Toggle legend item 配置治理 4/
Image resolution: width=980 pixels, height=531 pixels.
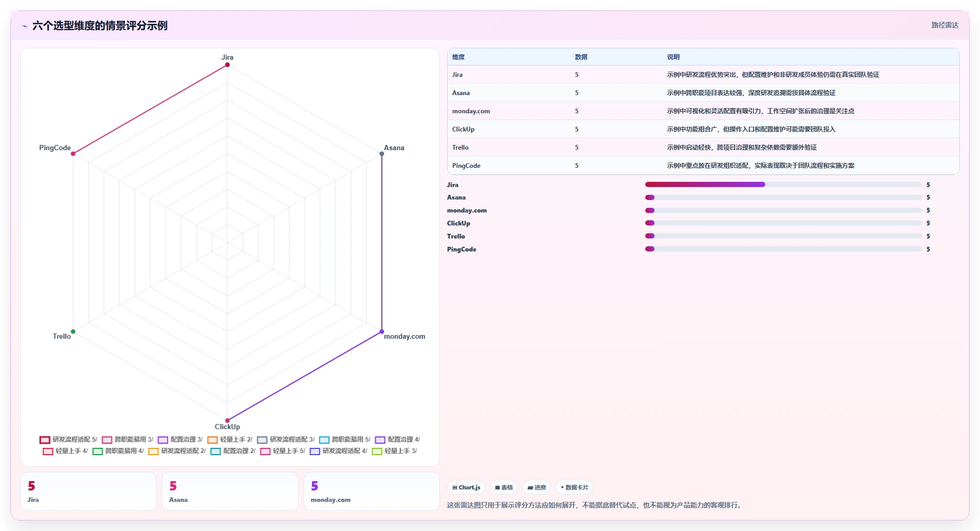click(x=398, y=440)
